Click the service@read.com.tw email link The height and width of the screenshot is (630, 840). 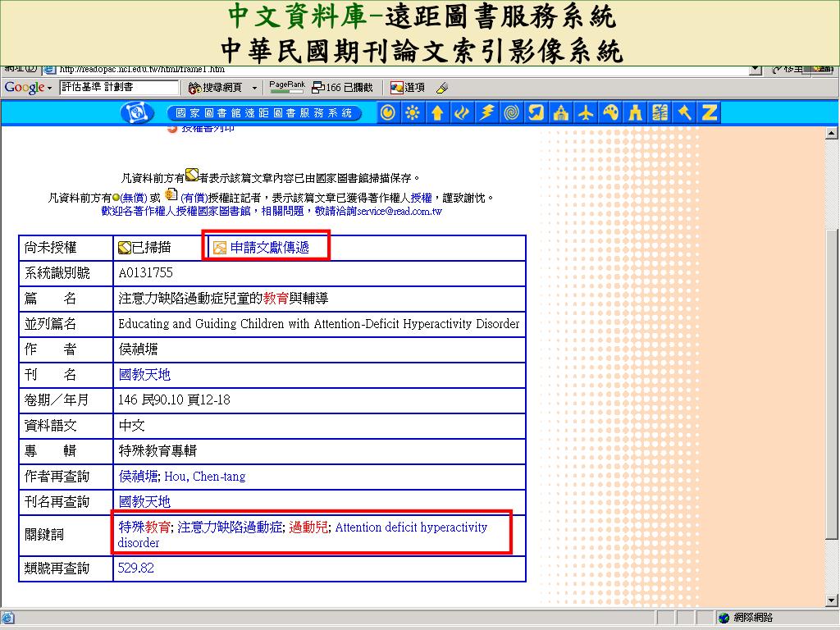click(399, 211)
